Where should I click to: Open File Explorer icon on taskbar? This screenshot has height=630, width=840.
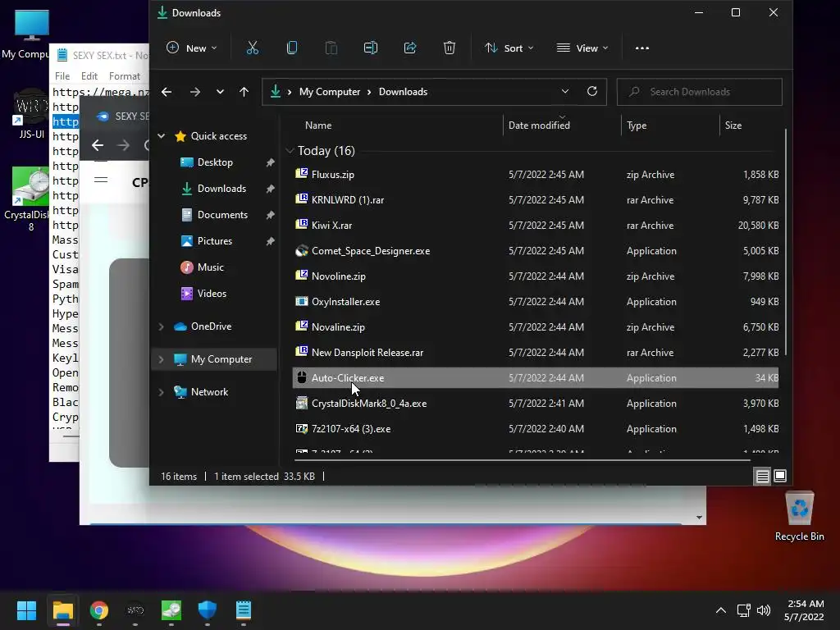(x=62, y=610)
